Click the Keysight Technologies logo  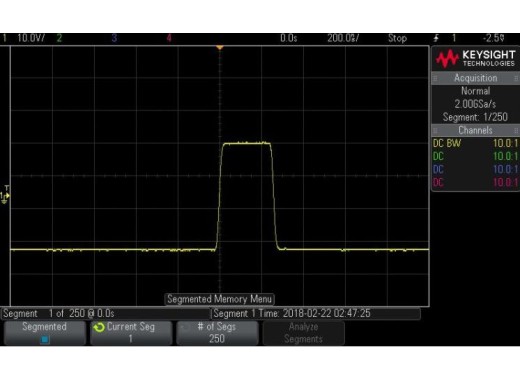point(476,58)
